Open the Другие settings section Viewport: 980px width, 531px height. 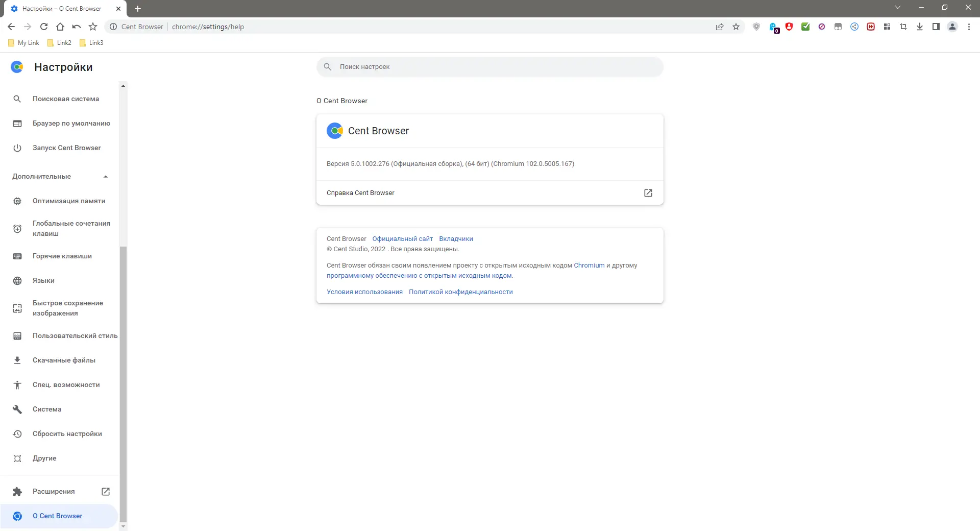point(60,458)
